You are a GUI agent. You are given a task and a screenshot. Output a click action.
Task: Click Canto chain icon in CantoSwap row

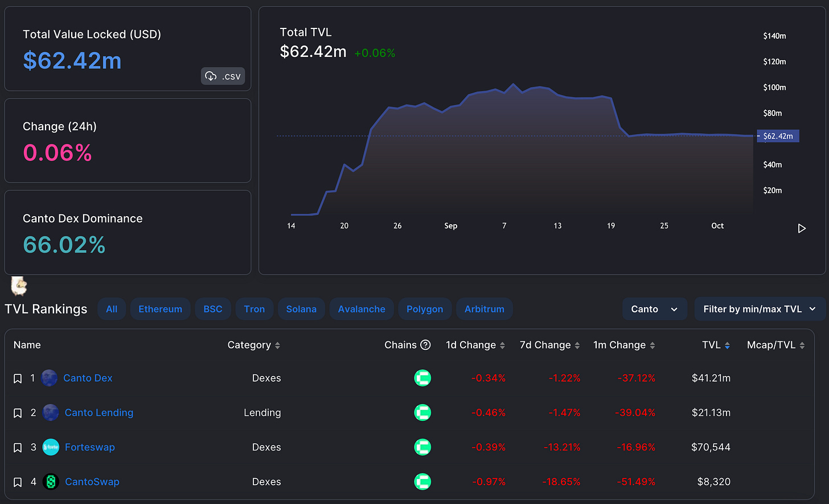pos(422,482)
